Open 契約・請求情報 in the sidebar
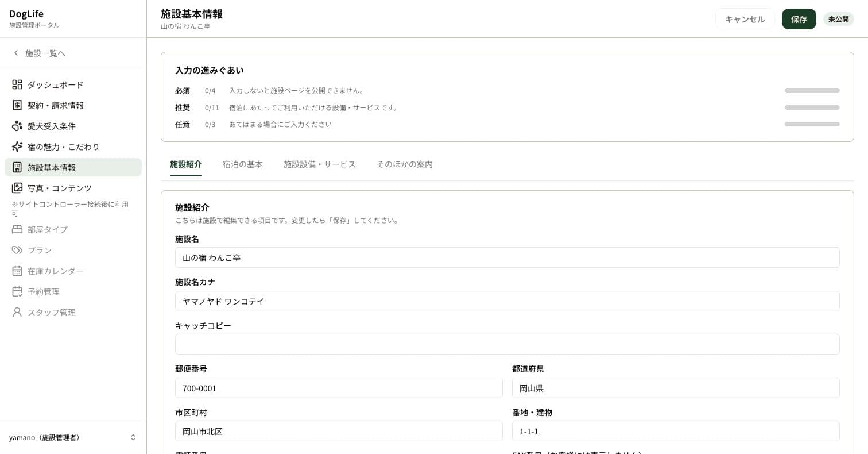 73,105
